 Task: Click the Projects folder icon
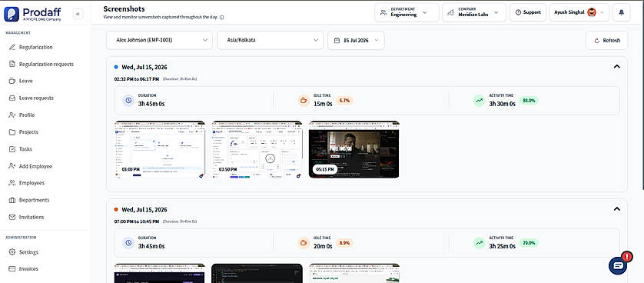click(x=12, y=132)
